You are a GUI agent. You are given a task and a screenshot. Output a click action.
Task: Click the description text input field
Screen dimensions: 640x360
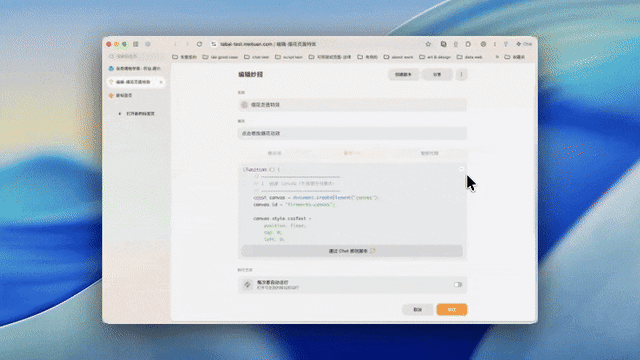click(x=352, y=133)
